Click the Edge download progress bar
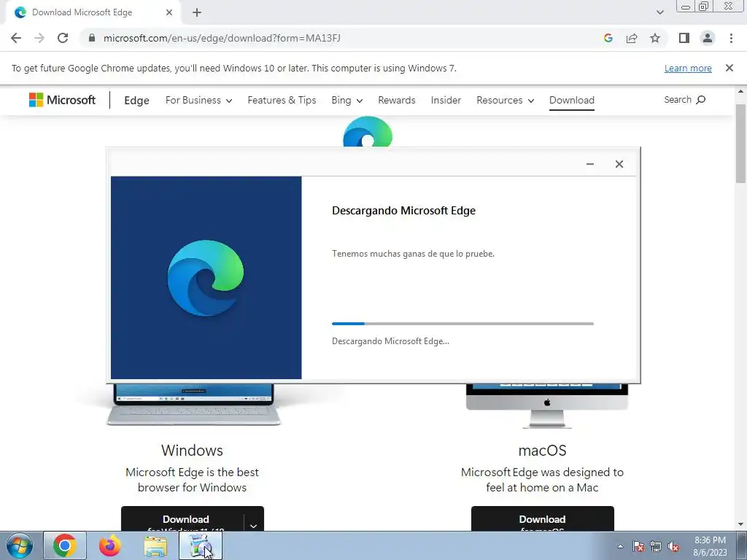The height and width of the screenshot is (560, 747). [462, 324]
